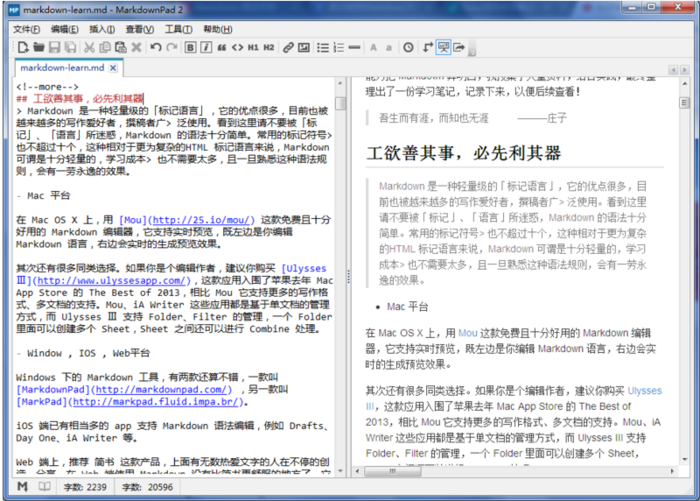This screenshot has width=700, height=501.
Task: Click the '字数: 20596' status bar entry
Action: [x=147, y=487]
